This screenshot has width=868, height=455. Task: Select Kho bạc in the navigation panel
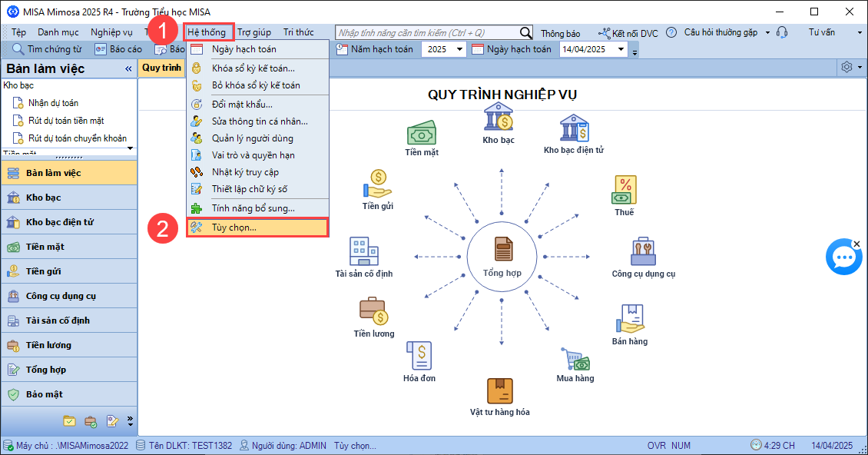coord(69,198)
